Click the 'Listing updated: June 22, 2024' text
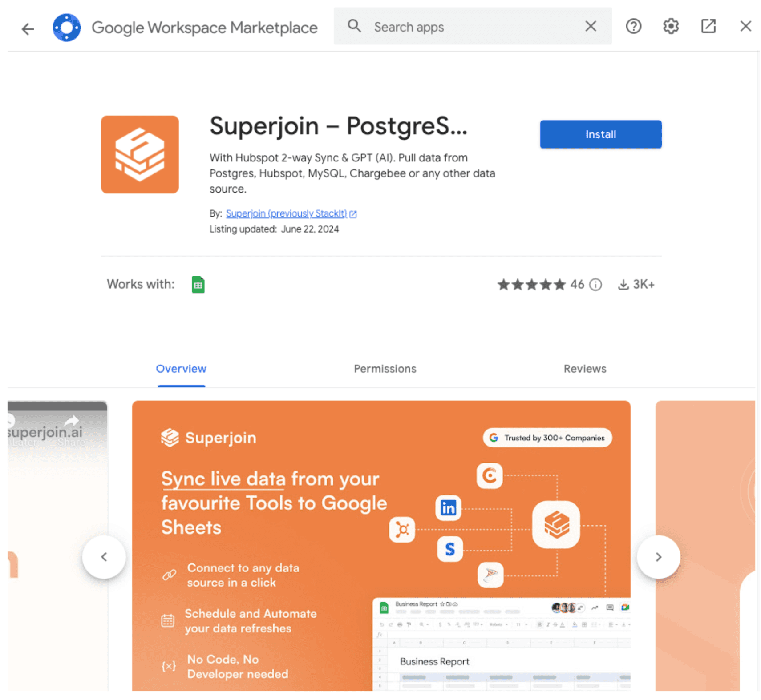 pyautogui.click(x=274, y=229)
